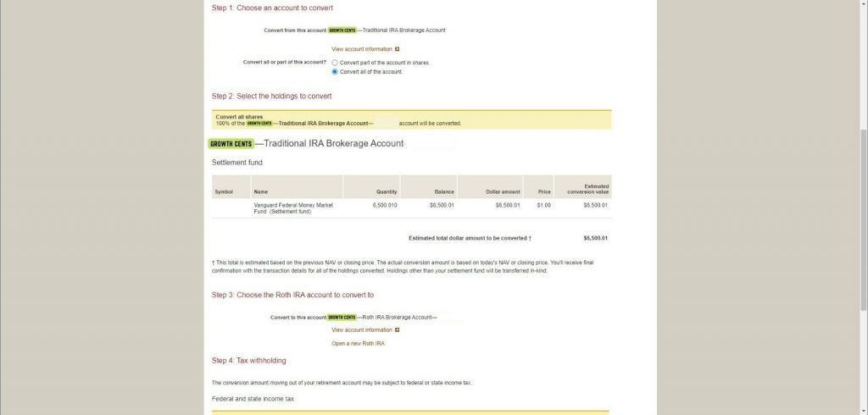Click 'Step 1: Choose an account to convert' heading
The width and height of the screenshot is (868, 415).
coord(272,8)
